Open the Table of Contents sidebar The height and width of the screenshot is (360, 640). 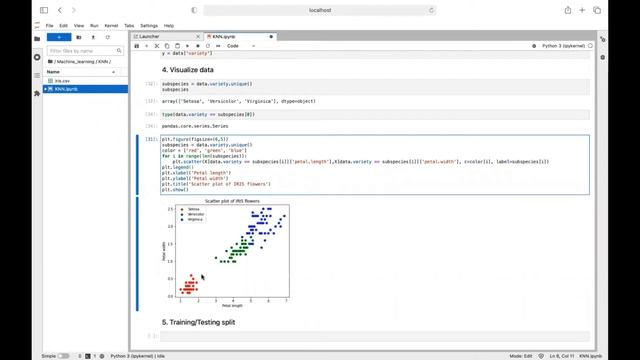pos(37,76)
